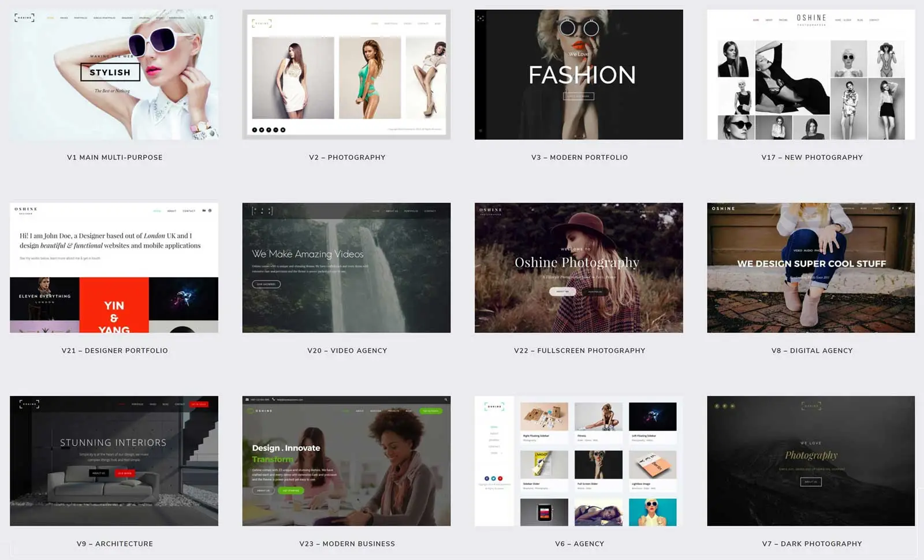Click the V23 – Modern Business caption

(346, 544)
